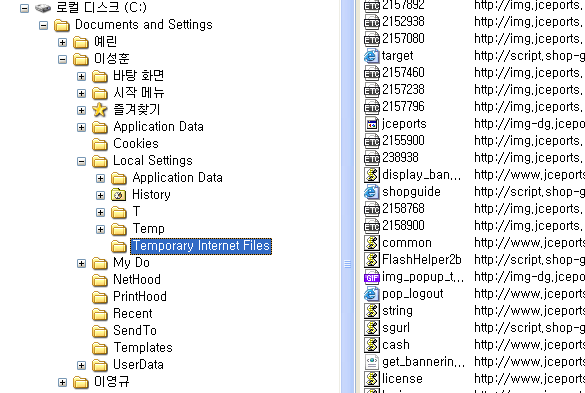The image size is (585, 393).
Task: Click the string script file icon
Action: click(x=372, y=311)
